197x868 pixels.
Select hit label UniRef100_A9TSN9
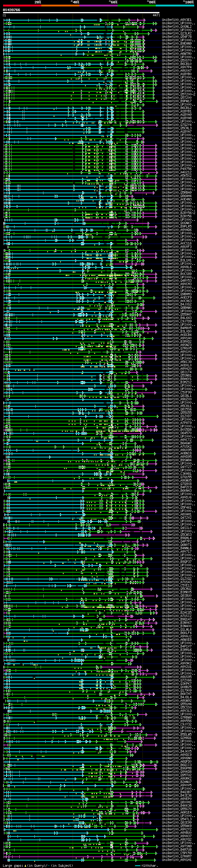coord(177,846)
